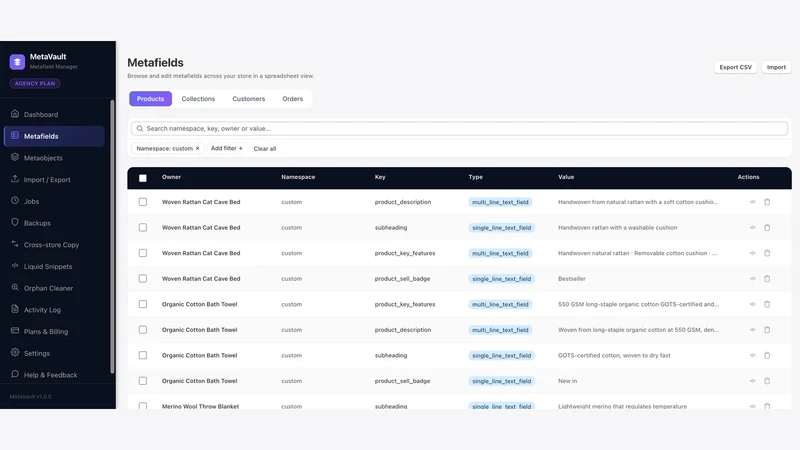
Task: Switch to the Orders tab
Action: coord(293,99)
